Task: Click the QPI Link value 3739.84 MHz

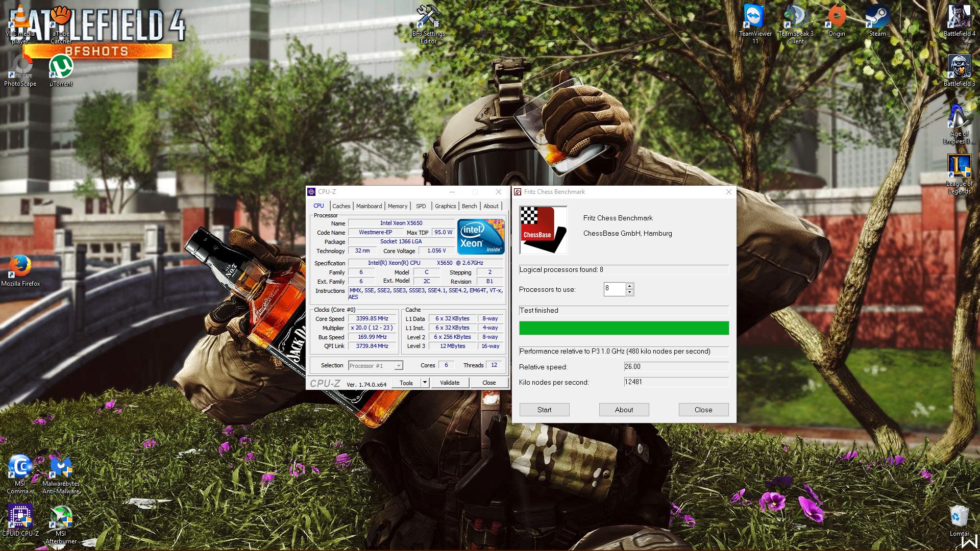Action: pyautogui.click(x=372, y=346)
